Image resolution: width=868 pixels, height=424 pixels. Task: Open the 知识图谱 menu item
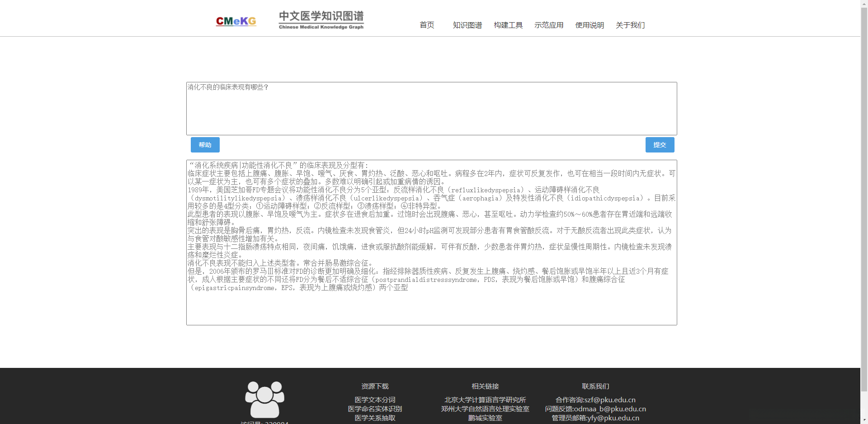[467, 25]
